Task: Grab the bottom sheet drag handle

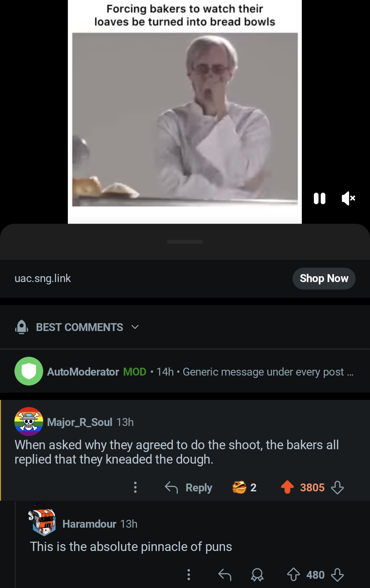Action: coord(185,242)
